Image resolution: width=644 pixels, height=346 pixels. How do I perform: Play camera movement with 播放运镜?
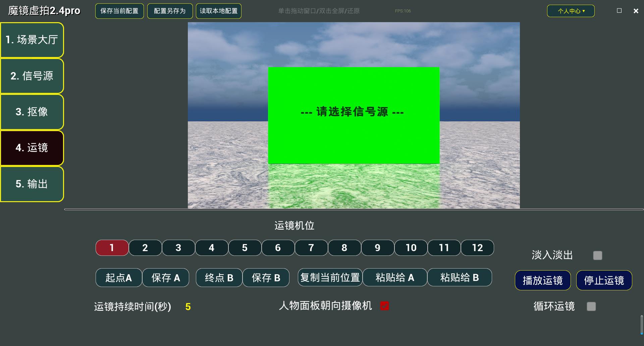542,280
